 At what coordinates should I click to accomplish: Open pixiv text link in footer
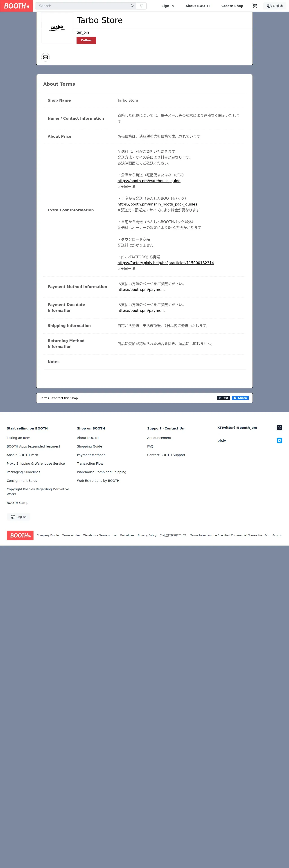click(x=222, y=440)
